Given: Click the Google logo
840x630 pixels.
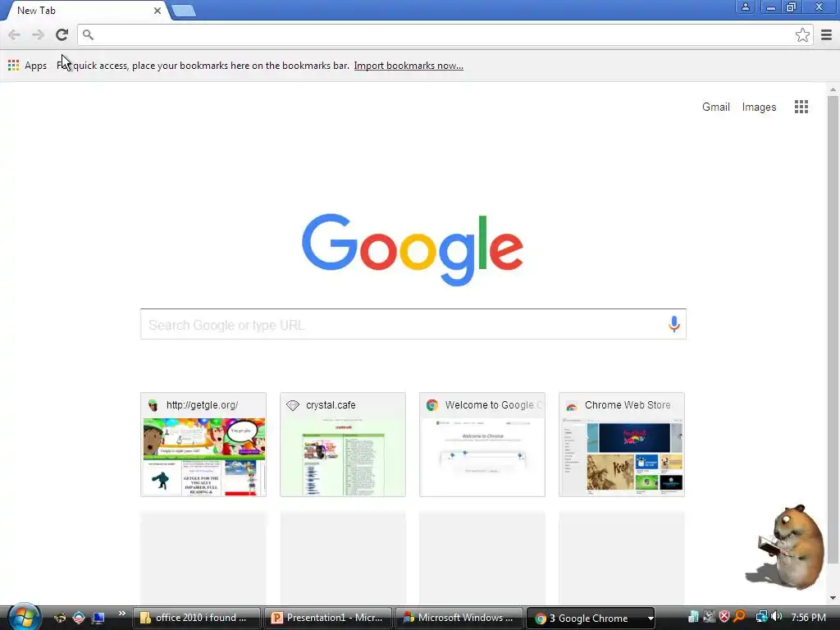Looking at the screenshot, I should pos(412,249).
